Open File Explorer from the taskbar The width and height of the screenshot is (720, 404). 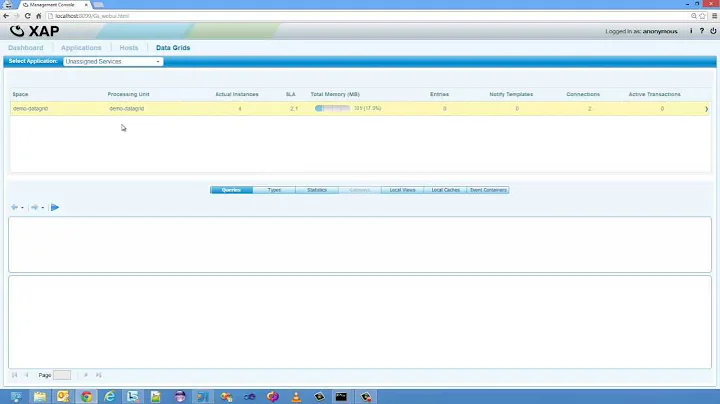coord(40,397)
